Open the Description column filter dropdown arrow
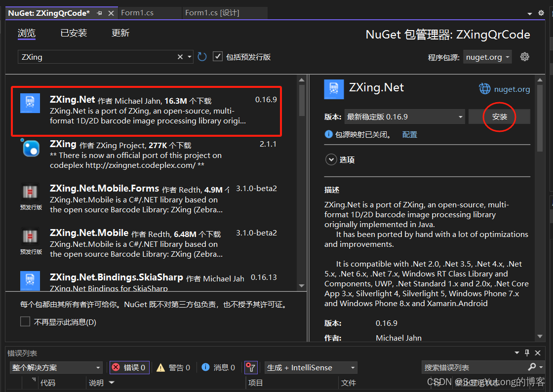Viewport: 553px width, 392px height. pos(112,383)
